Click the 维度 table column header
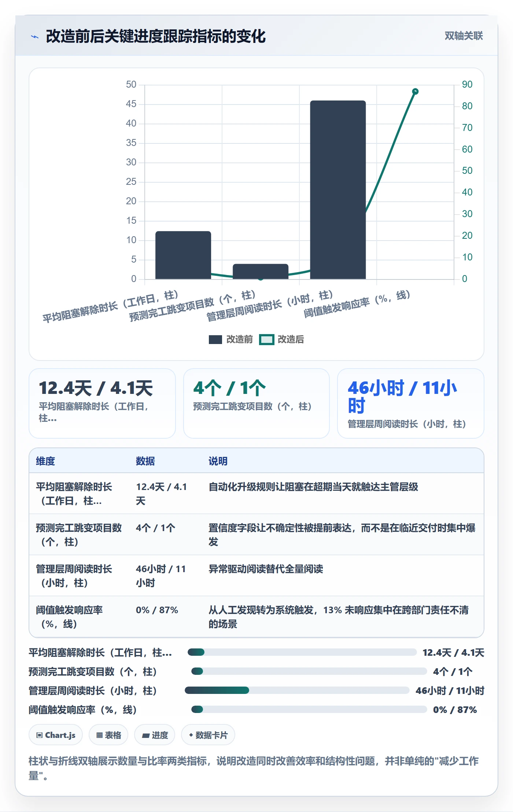The height and width of the screenshot is (812, 513). coord(45,461)
